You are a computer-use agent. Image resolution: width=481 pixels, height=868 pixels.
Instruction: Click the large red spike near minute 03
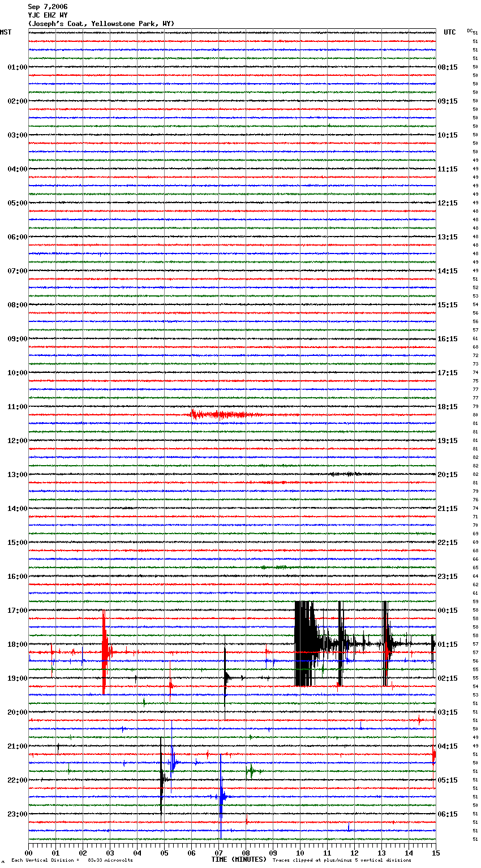(x=104, y=652)
